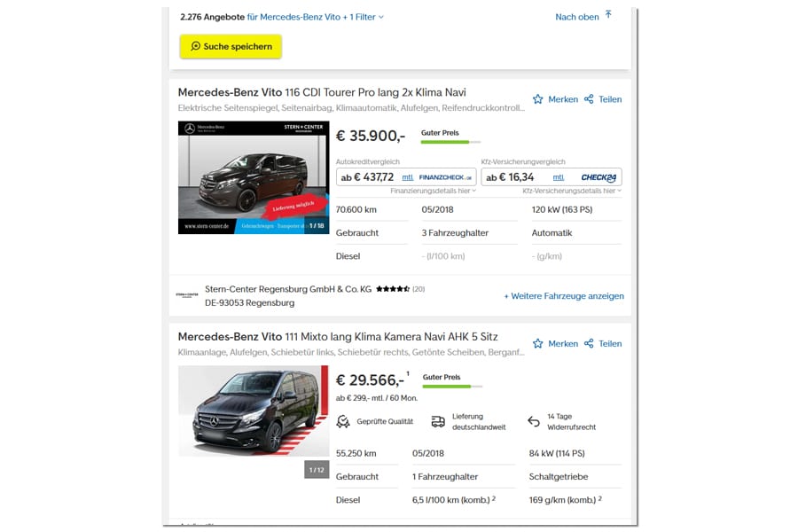Click the 169 g/km (komb.) value
The width and height of the screenshot is (798, 532).
[x=565, y=500]
